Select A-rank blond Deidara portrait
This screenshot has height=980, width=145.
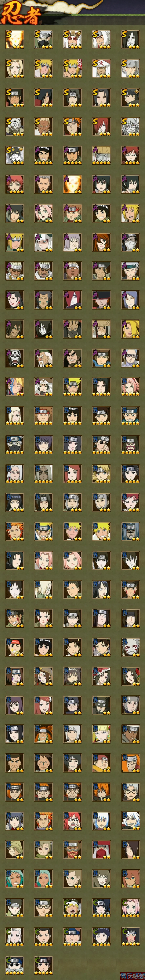coord(130,329)
